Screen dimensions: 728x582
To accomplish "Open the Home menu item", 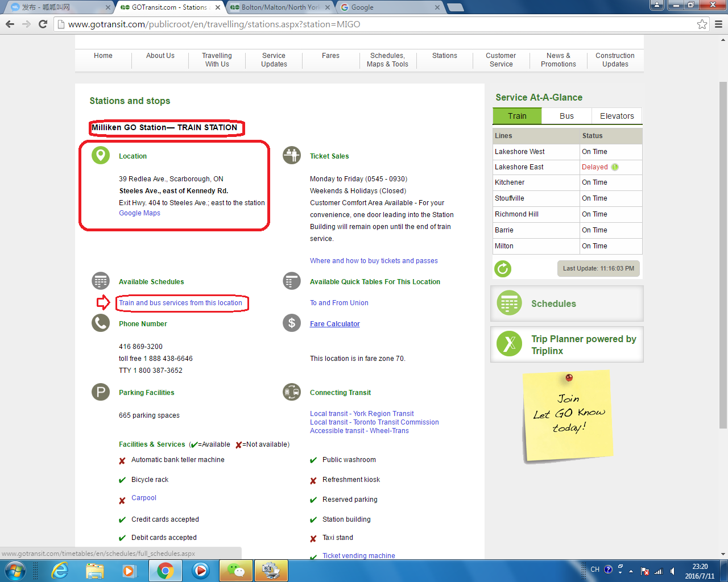I will click(103, 56).
